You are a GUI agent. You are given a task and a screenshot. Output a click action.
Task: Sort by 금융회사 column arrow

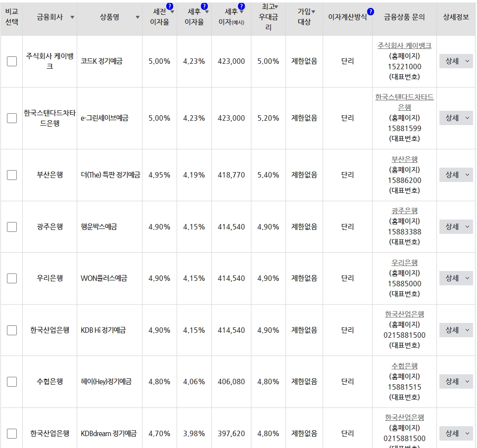[72, 17]
